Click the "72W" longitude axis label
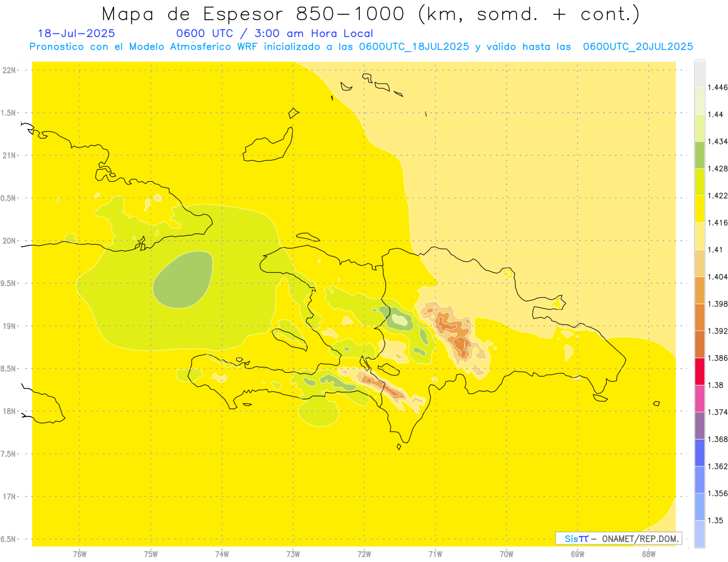Screen dimensions: 728x562 point(364,554)
